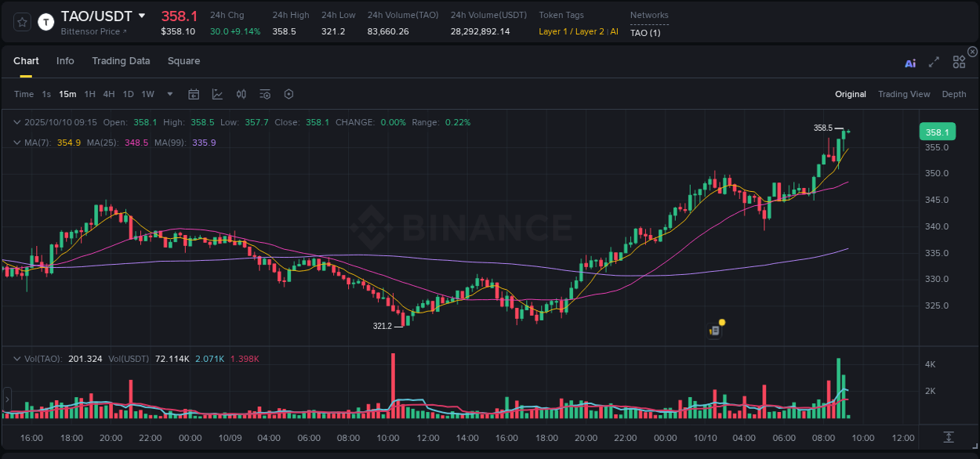The width and height of the screenshot is (980, 459).
Task: Select the 1H timeframe
Action: coord(89,93)
